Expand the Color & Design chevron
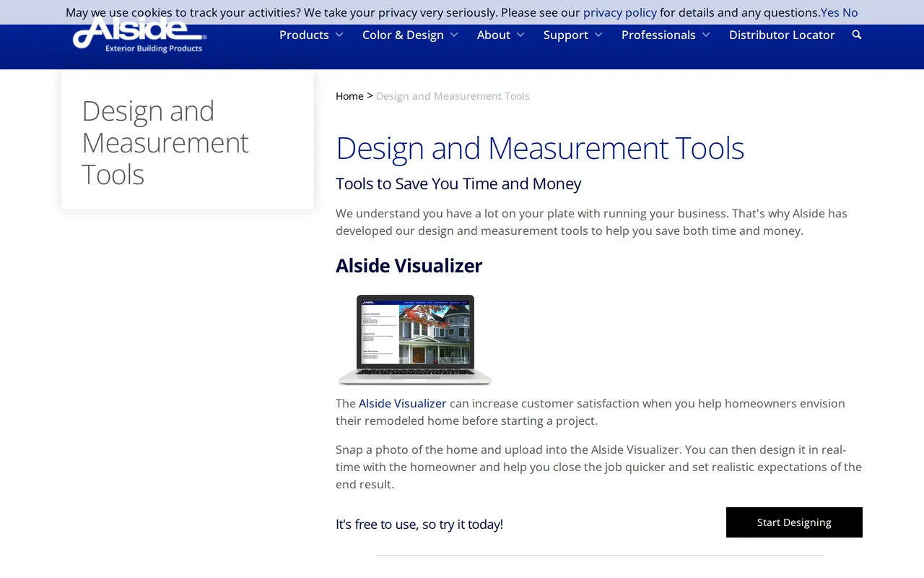The width and height of the screenshot is (924, 578). (454, 35)
